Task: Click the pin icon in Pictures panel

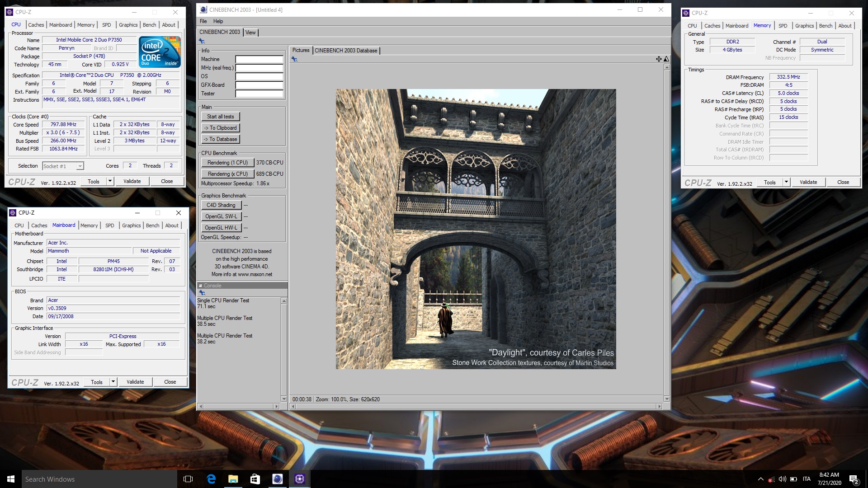Action: tap(294, 59)
